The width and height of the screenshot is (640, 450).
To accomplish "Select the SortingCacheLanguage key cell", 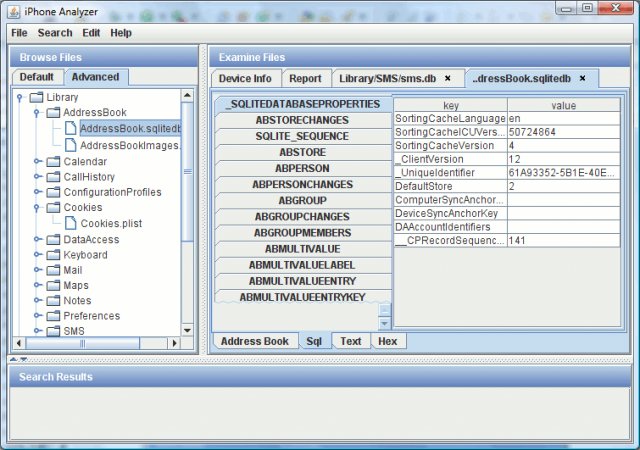I will coord(451,118).
